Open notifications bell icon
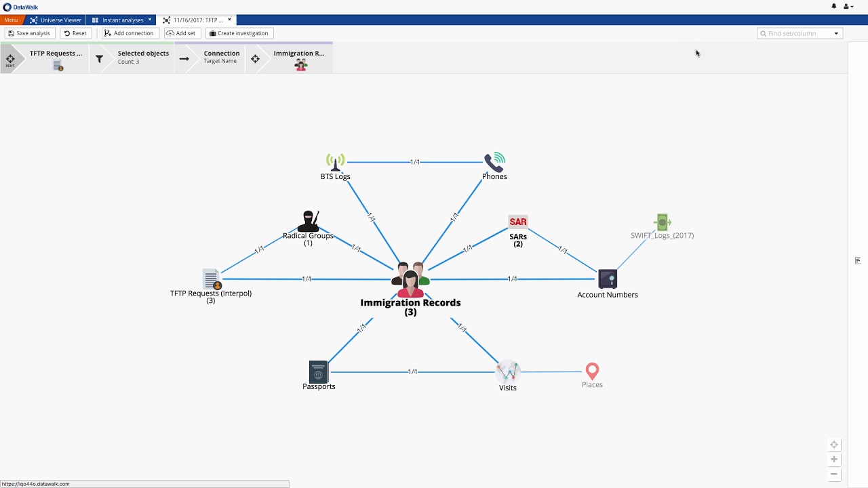 [x=834, y=6]
